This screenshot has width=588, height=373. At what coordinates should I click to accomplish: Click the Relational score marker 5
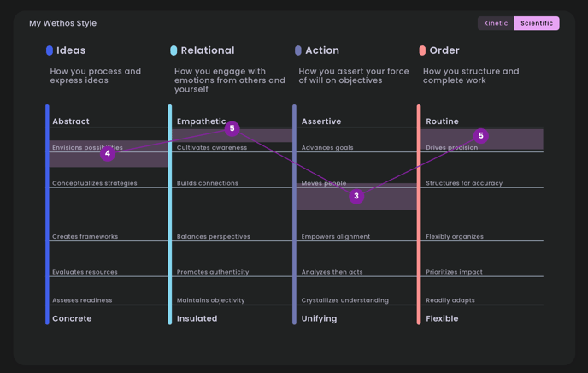point(232,128)
